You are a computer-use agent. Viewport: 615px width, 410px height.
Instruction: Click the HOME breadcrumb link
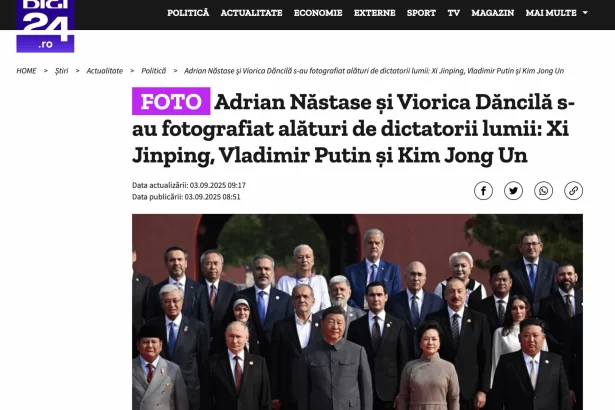click(x=26, y=71)
